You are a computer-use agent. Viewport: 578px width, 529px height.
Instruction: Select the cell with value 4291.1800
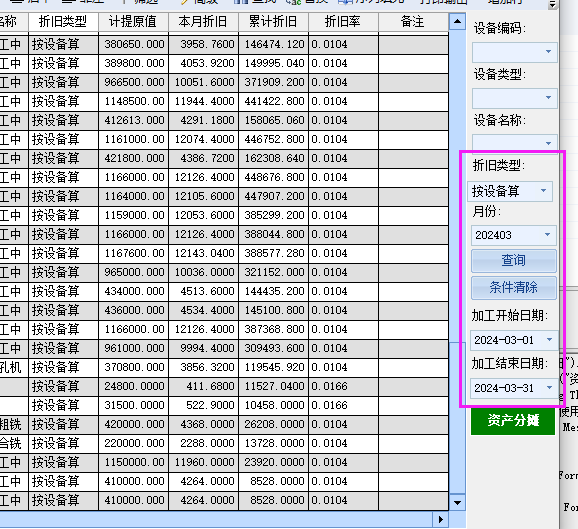pos(203,121)
